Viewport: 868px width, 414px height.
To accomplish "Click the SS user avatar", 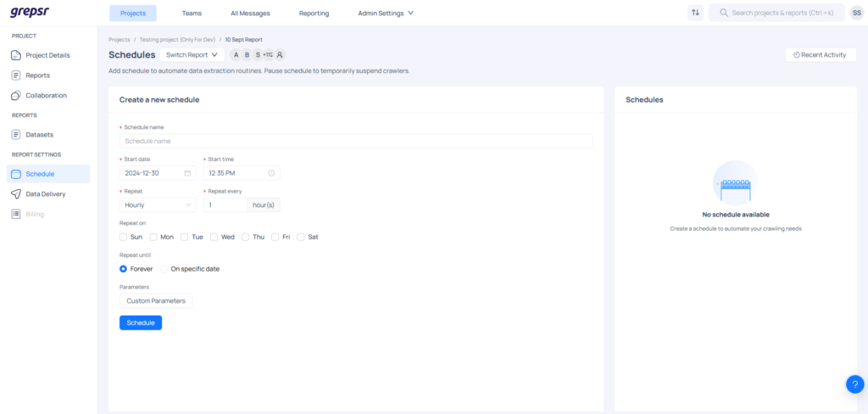I will 856,13.
